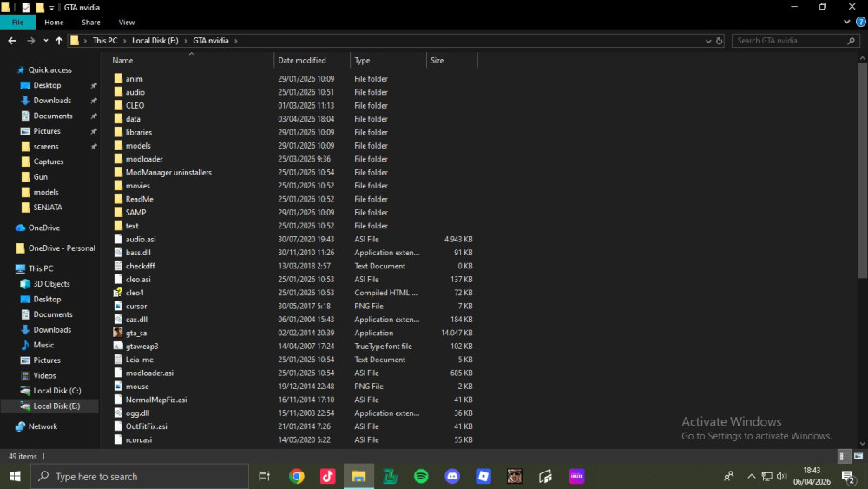Viewport: 868px width, 489px height.
Task: Select OneDrive - Personal in sidebar
Action: (62, 248)
